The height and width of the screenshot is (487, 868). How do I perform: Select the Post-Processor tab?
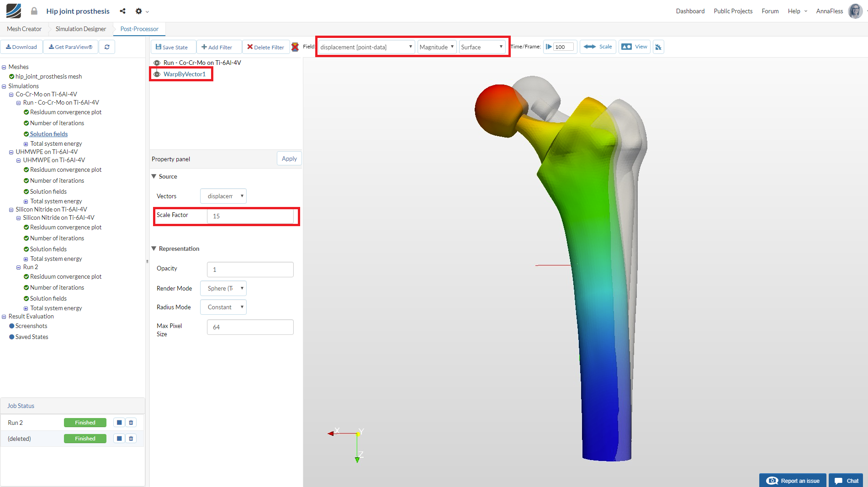point(139,29)
